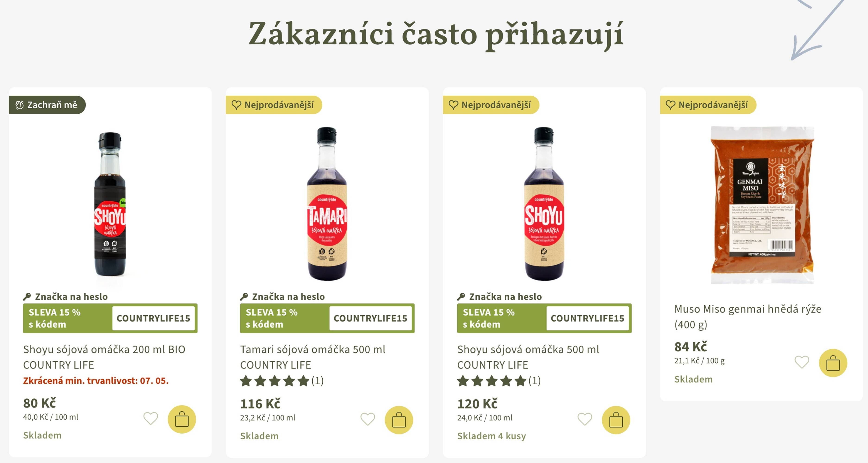The height and width of the screenshot is (463, 868).
Task: Toggle wishlist heart for Tamari sauce
Action: [x=368, y=419]
